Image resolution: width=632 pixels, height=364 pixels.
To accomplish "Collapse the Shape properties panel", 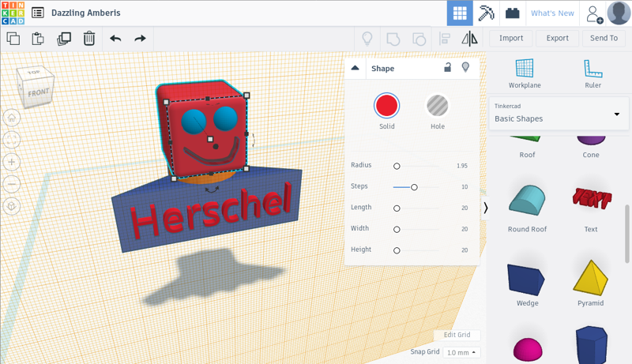I will pyautogui.click(x=355, y=69).
